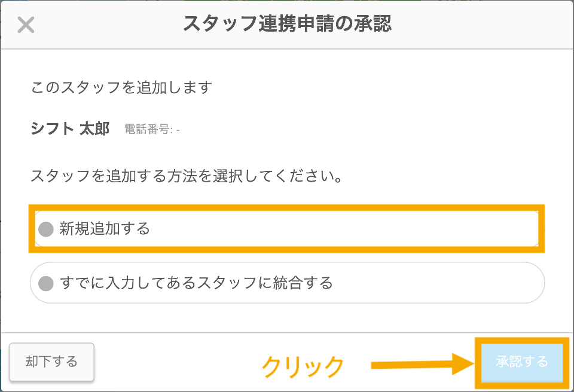Reject the staff linkage request
Screen dimensions: 574x392
tap(51, 361)
